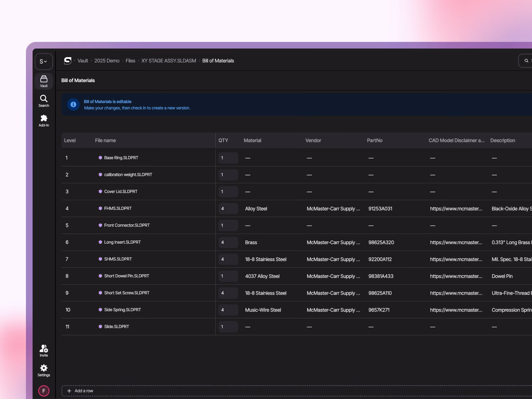Click part number 98625A320
The width and height of the screenshot is (532, 399).
(x=381, y=243)
